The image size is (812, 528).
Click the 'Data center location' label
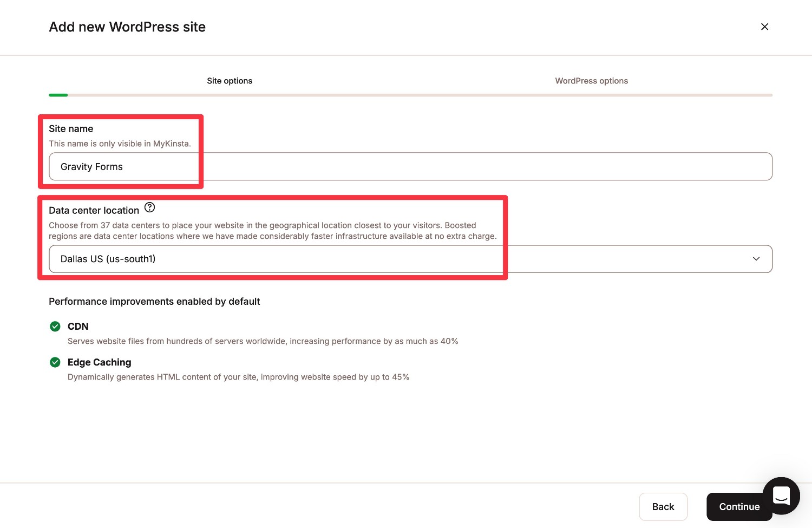(94, 211)
